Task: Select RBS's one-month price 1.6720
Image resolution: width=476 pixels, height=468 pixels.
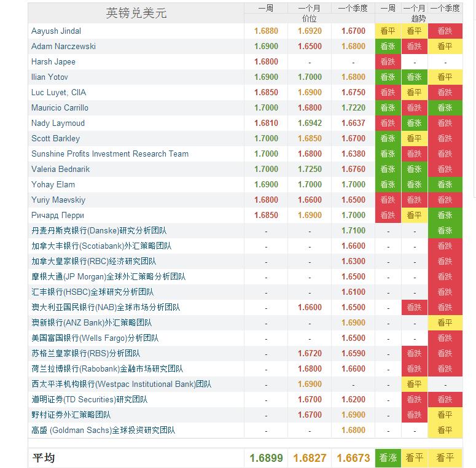Action: pyautogui.click(x=310, y=353)
